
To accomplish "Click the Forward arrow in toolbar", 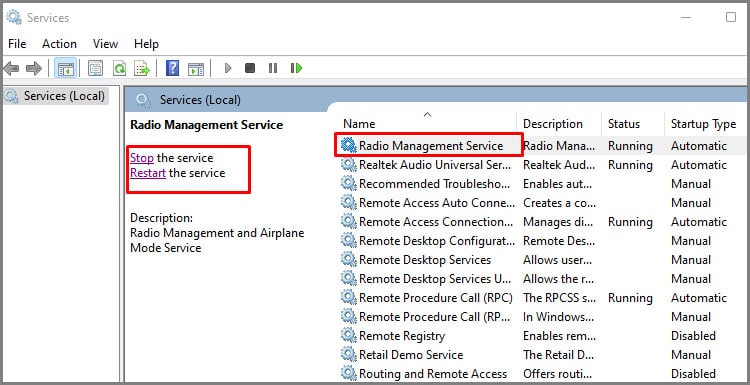I will click(33, 68).
